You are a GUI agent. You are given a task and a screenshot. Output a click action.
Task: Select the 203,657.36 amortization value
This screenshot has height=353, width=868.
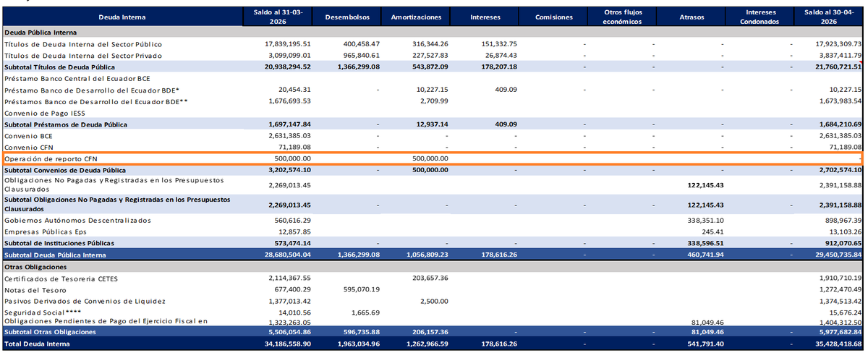429,278
